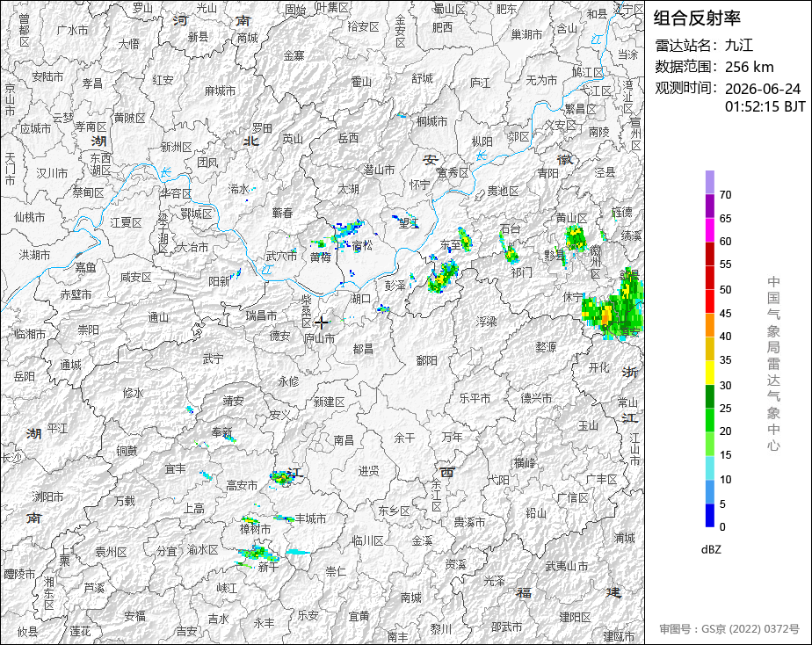Click the 雷达站名 label
The image size is (812, 645).
coord(686,45)
